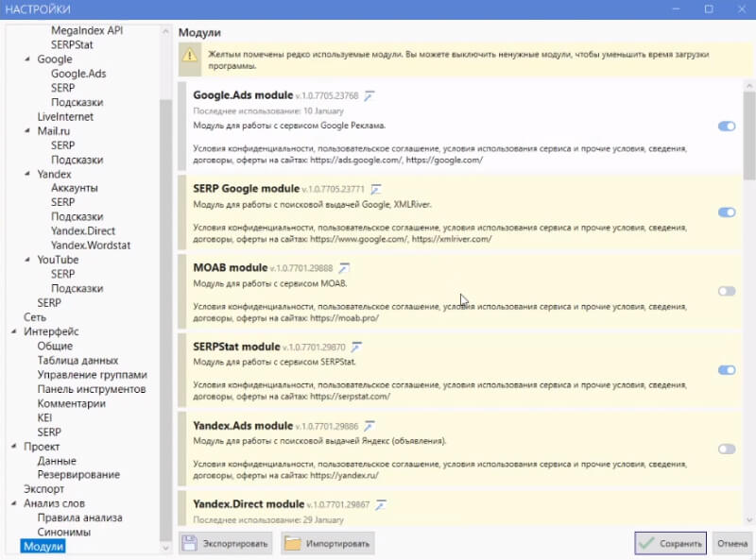756x560 pixels.
Task: Select Резервирование settings item
Action: point(78,475)
